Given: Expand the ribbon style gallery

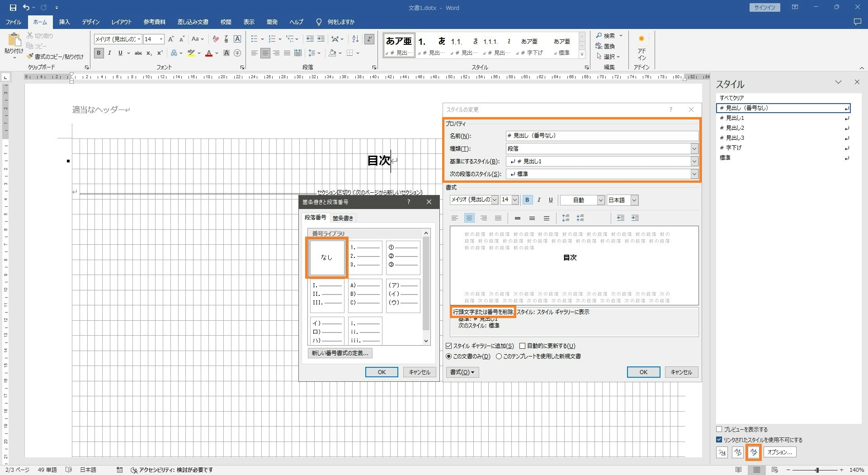Looking at the screenshot, I should [582, 55].
